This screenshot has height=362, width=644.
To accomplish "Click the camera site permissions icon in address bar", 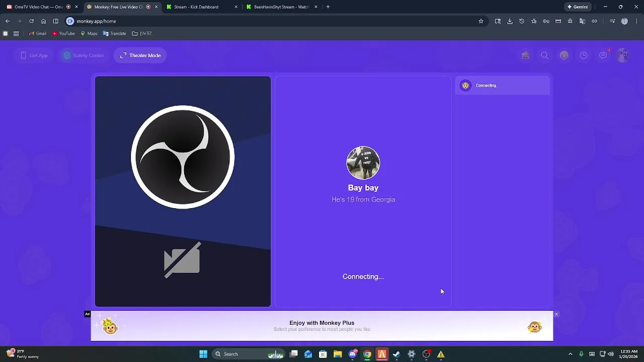I will 70,21.
